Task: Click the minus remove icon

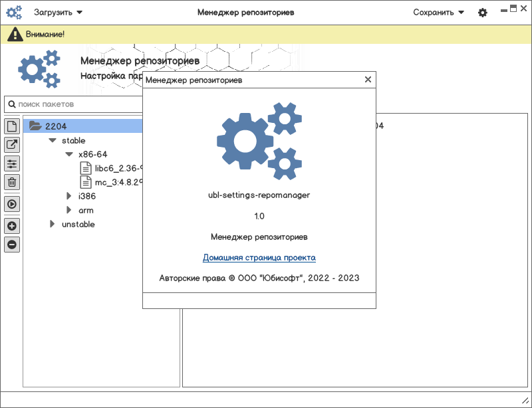Action: click(x=12, y=245)
